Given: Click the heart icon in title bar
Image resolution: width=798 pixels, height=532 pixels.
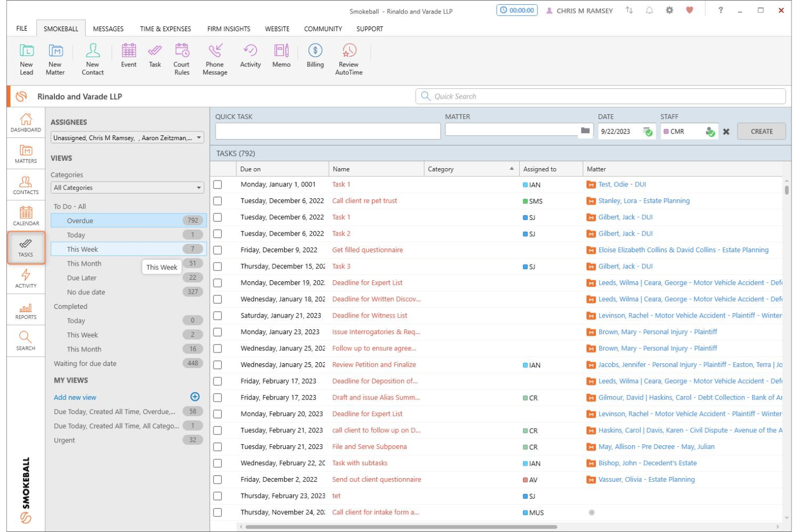Looking at the screenshot, I should tap(689, 10).
